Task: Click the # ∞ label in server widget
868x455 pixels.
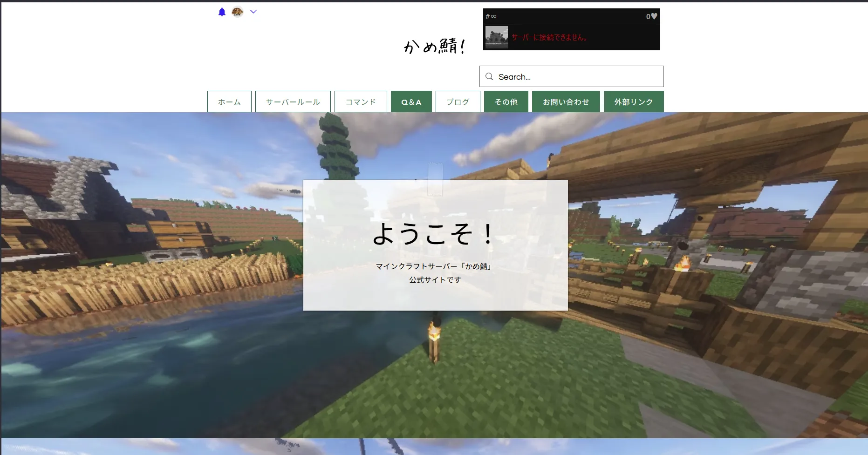Action: 491,16
